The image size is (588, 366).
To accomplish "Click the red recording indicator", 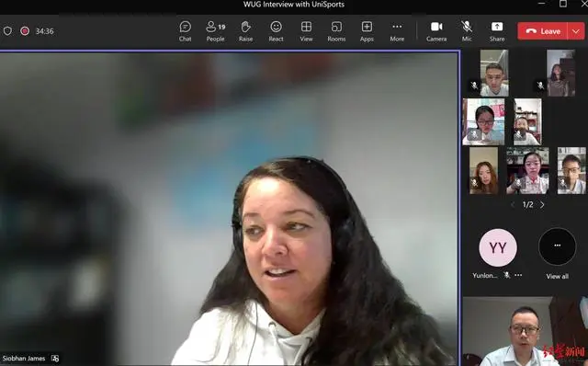I will click(25, 31).
